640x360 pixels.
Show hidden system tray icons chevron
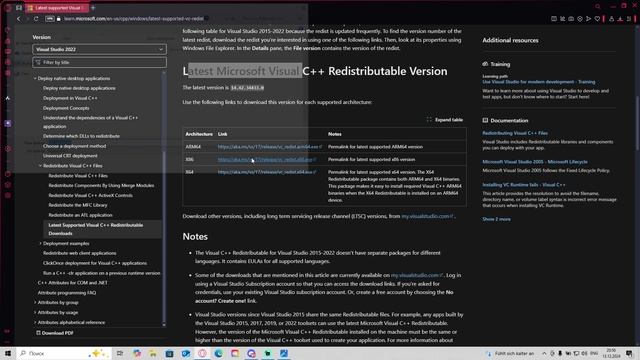tap(544, 353)
